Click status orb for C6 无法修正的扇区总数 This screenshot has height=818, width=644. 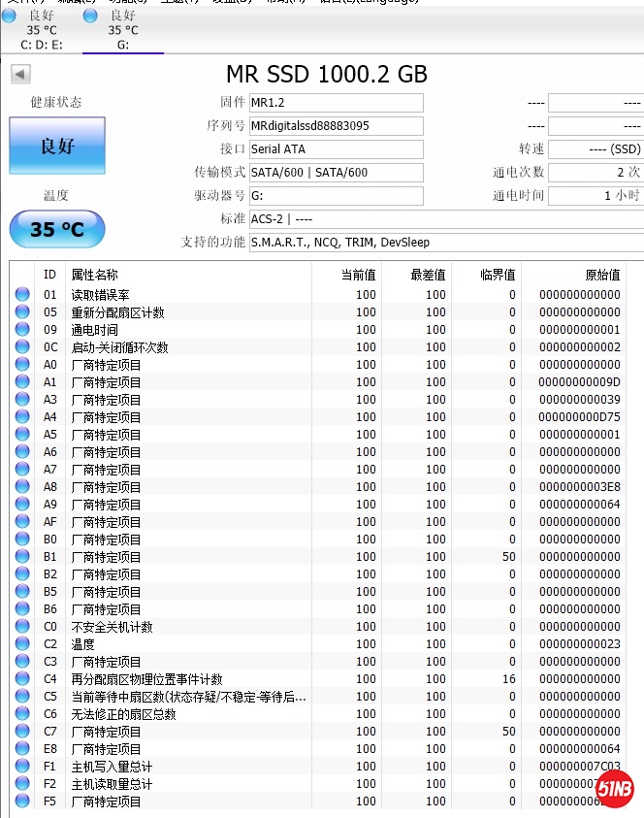(x=22, y=714)
